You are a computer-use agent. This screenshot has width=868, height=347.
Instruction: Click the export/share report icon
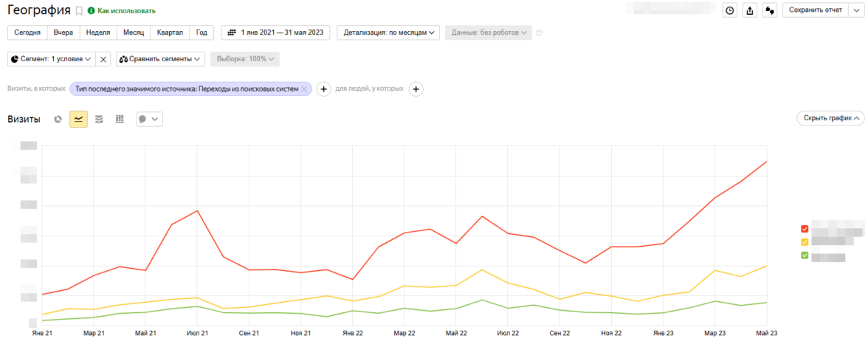[x=750, y=10]
